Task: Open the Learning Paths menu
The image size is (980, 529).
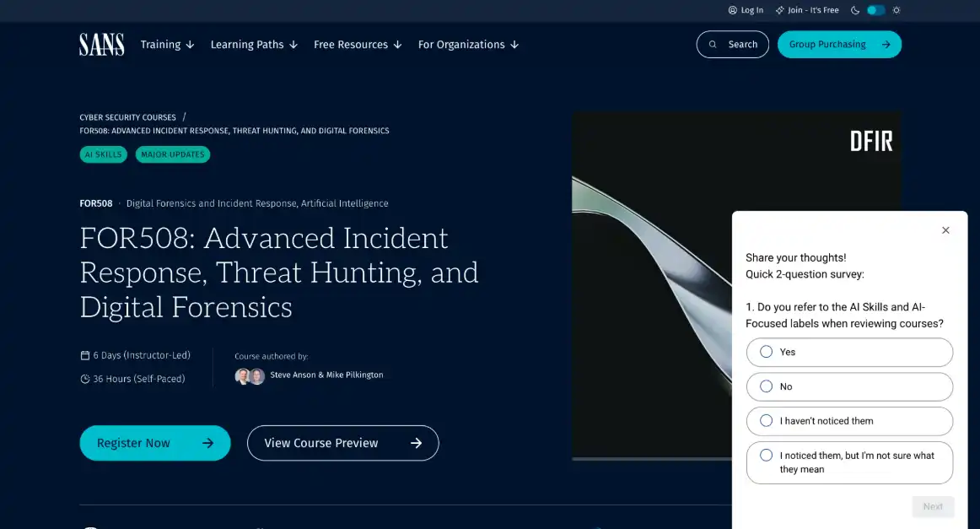Action: coord(255,45)
